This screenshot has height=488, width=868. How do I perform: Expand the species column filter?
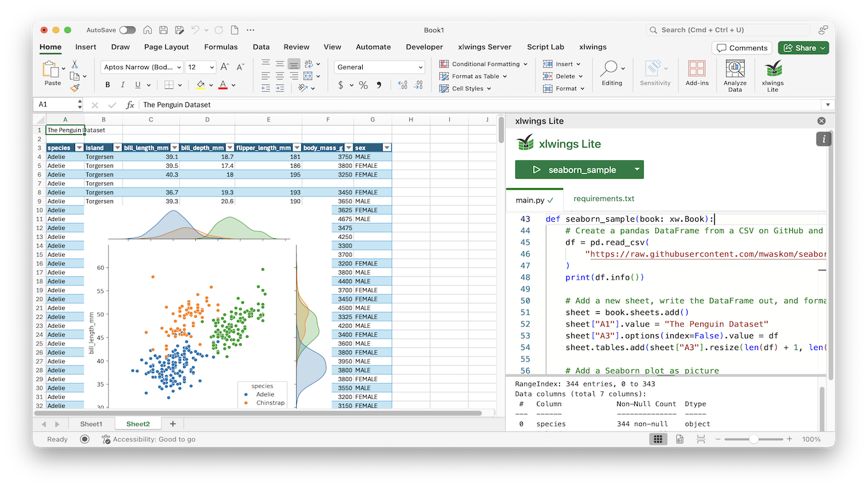coord(79,147)
